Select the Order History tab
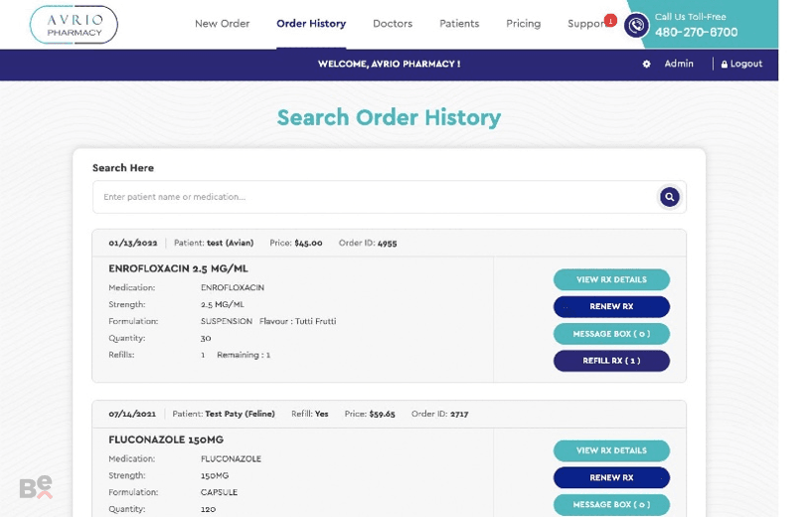Image resolution: width=812 pixels, height=517 pixels. click(311, 24)
